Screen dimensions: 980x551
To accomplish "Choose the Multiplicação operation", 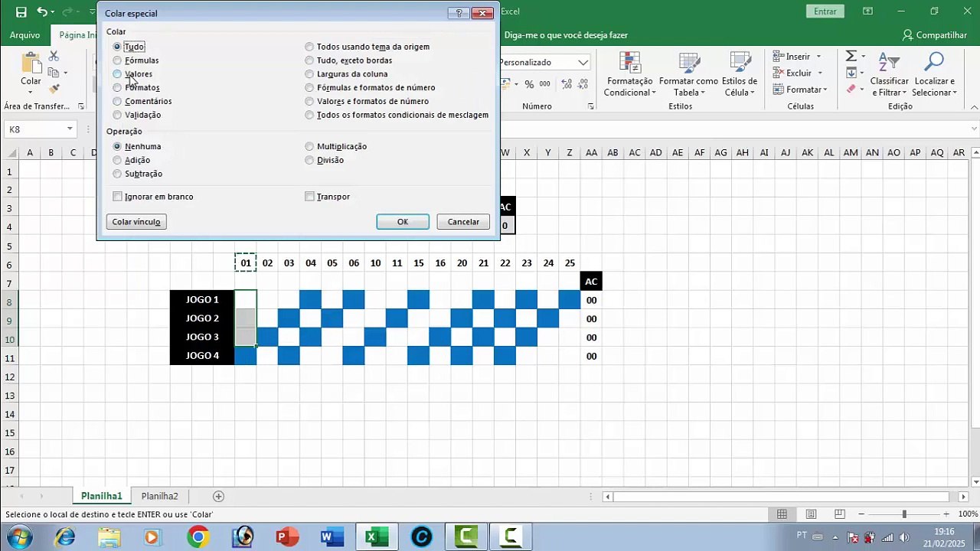I will click(x=309, y=146).
